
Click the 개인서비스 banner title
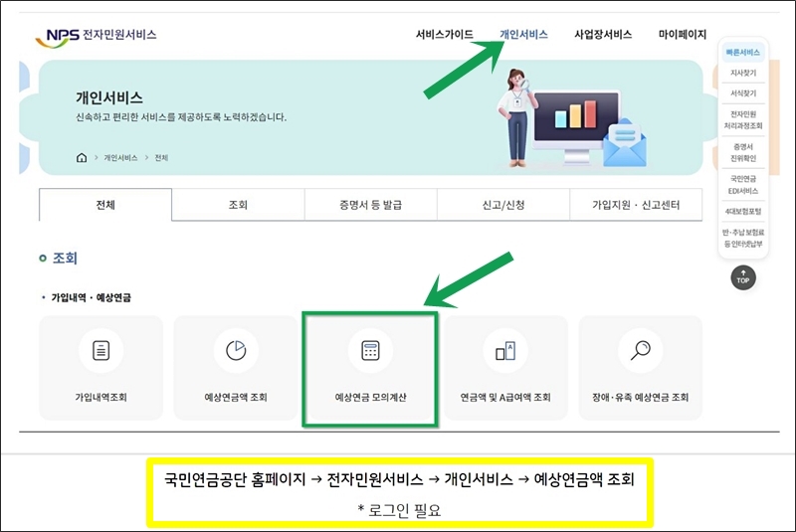pyautogui.click(x=109, y=97)
